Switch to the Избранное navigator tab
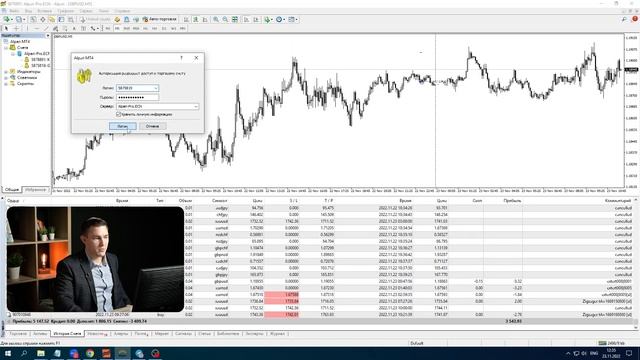The width and height of the screenshot is (640, 360). (x=36, y=190)
